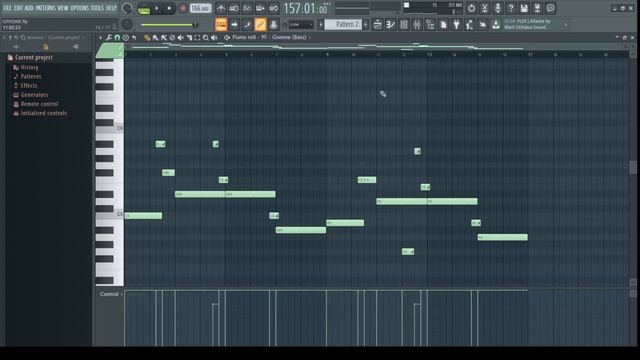Open piano roll options menu arrow
Viewport: 640px width, 360px height.
point(100,38)
